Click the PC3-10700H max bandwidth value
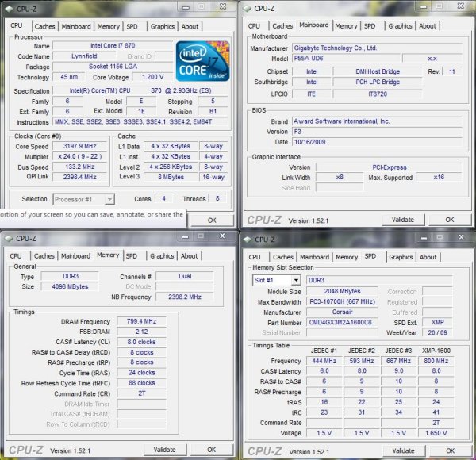The image size is (476, 460). pyautogui.click(x=342, y=301)
